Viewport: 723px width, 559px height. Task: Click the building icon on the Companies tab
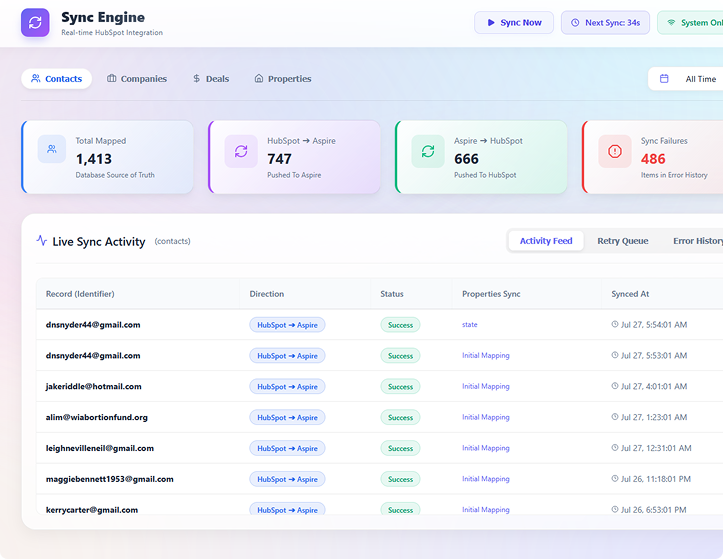[x=112, y=78]
